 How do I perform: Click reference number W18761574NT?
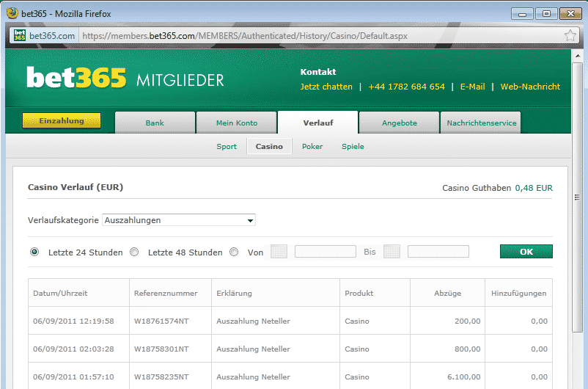pos(161,321)
